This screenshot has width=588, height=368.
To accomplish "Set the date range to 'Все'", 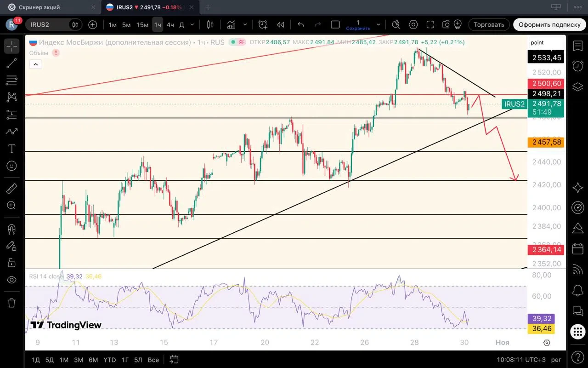I will pyautogui.click(x=153, y=360).
